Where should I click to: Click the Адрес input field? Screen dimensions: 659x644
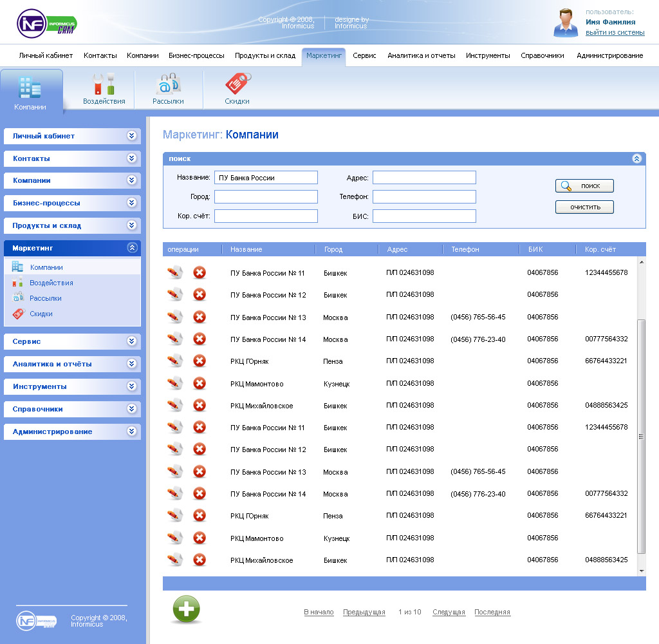pos(424,177)
